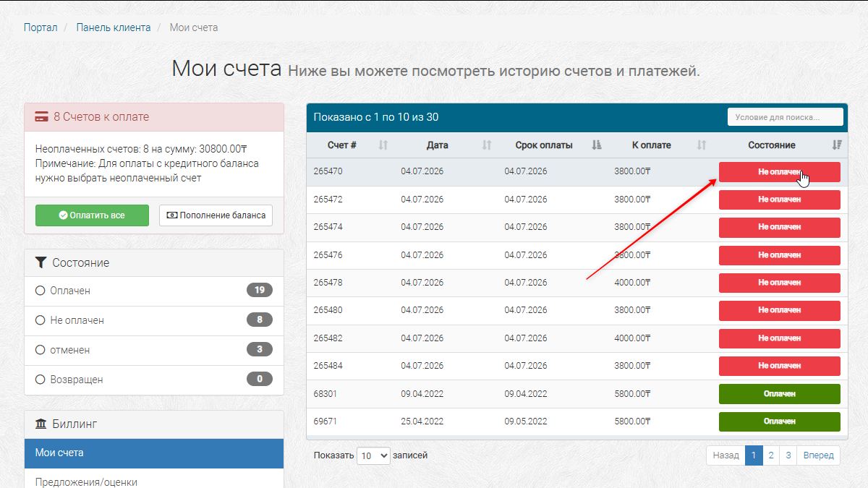The width and height of the screenshot is (868, 488).
Task: Click invoice number 68301
Action: pyautogui.click(x=325, y=394)
